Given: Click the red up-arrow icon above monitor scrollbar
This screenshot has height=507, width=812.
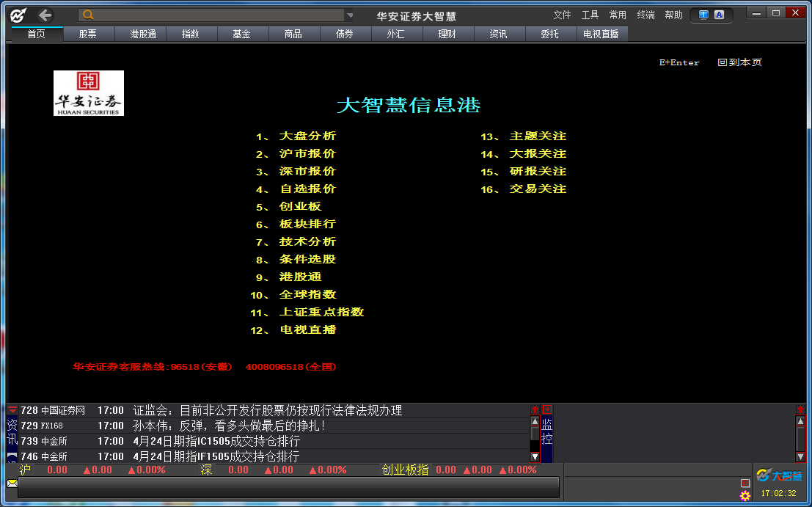Looking at the screenshot, I should pos(800,409).
